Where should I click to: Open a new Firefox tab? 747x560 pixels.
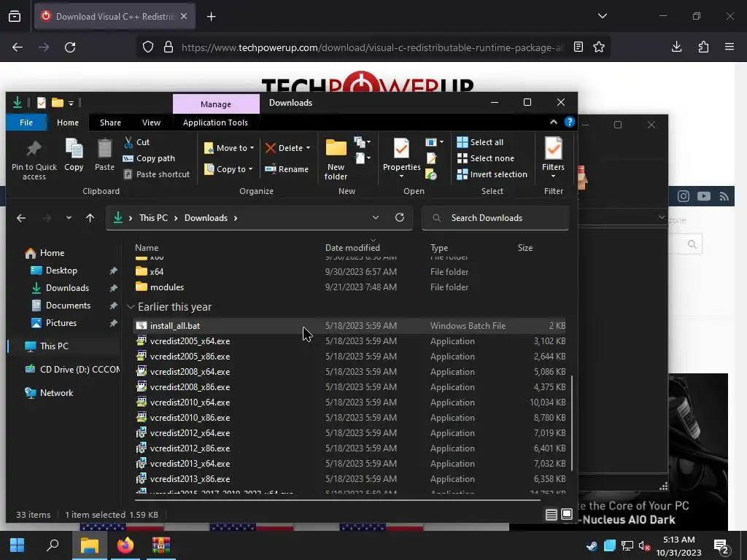[211, 16]
